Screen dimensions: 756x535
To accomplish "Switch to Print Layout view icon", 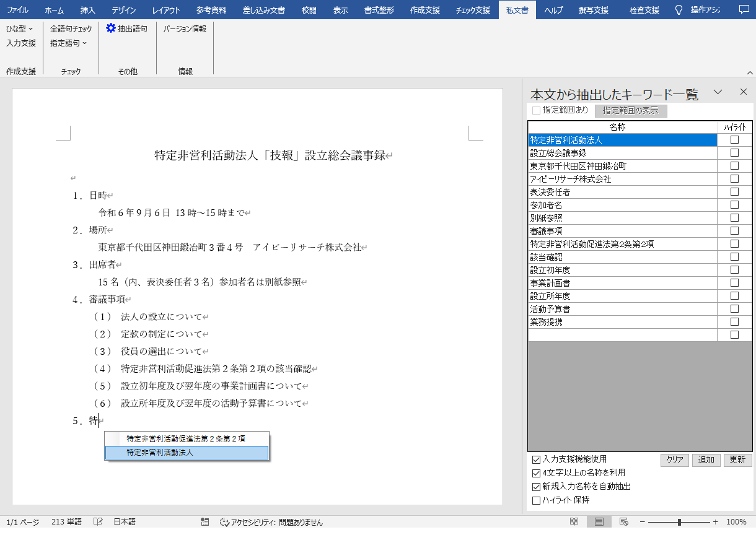I will [x=599, y=522].
